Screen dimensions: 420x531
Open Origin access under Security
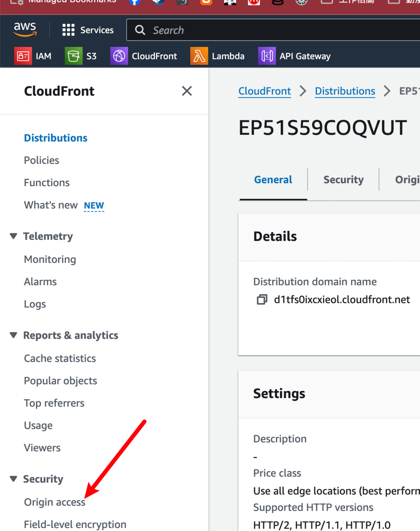(54, 502)
